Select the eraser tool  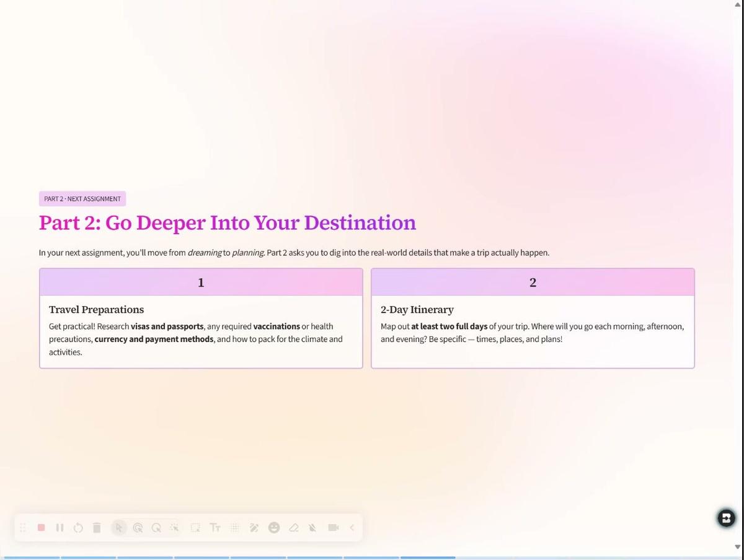294,528
